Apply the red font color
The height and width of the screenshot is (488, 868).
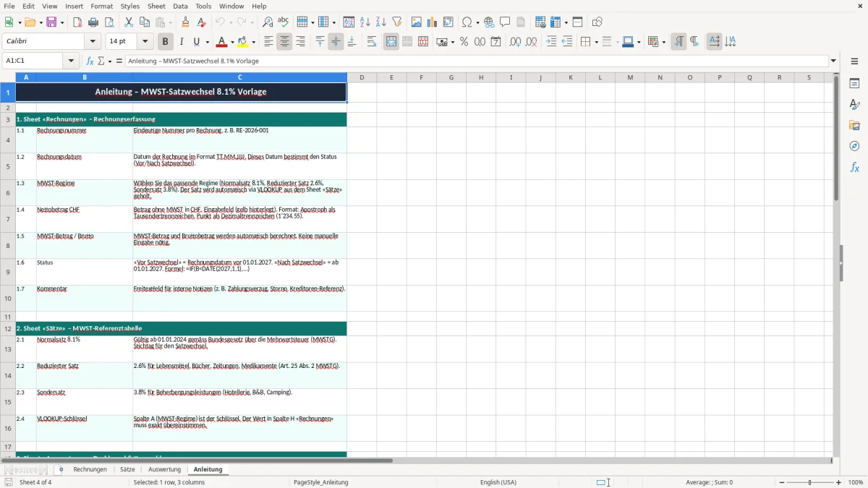[223, 42]
